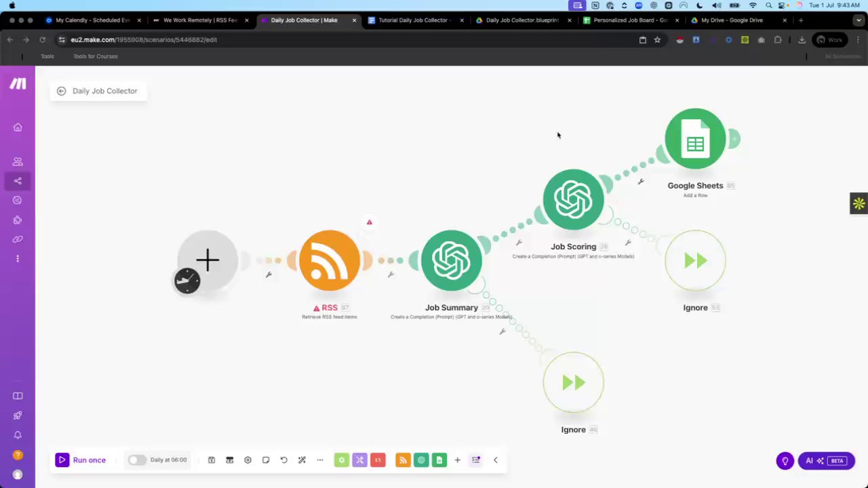Viewport: 868px width, 488px height.
Task: Click the Daily Job Collector scenario name
Action: coord(104,91)
